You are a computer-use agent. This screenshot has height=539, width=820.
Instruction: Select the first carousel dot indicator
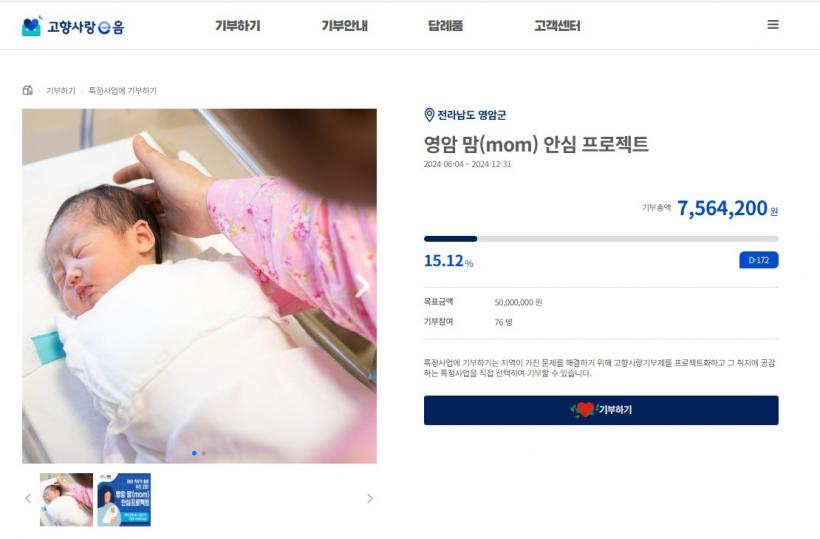click(x=194, y=453)
